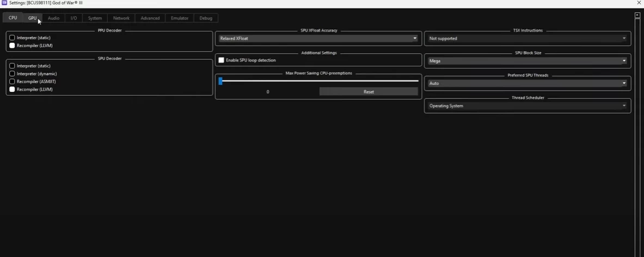Screen dimensions: 644x257
Task: Switch to the GPU tab
Action: [x=32, y=18]
